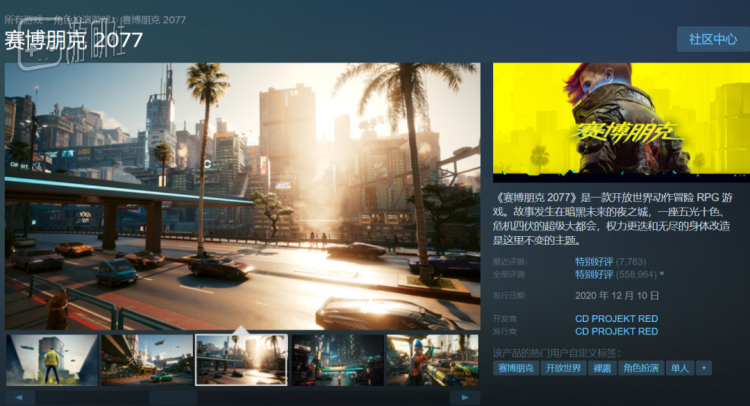Click the 所有游戏 breadcrumb link
Screen dimensions: 750x406
coord(23,20)
